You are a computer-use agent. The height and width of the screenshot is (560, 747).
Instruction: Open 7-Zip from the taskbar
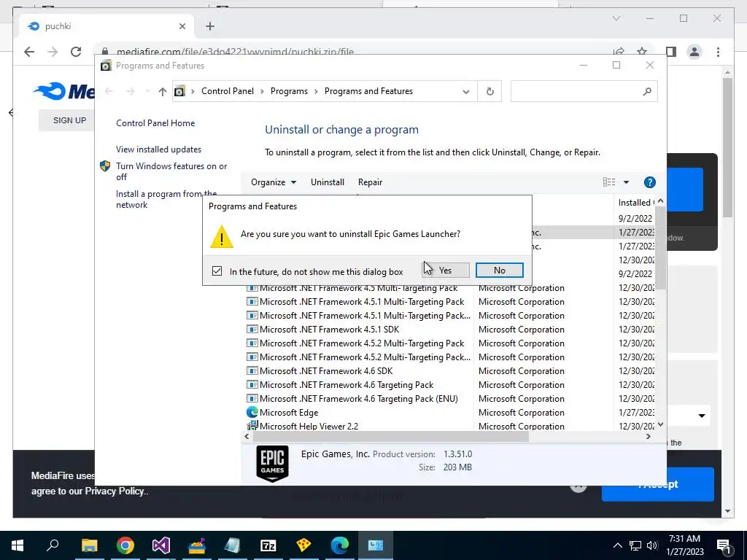268,545
